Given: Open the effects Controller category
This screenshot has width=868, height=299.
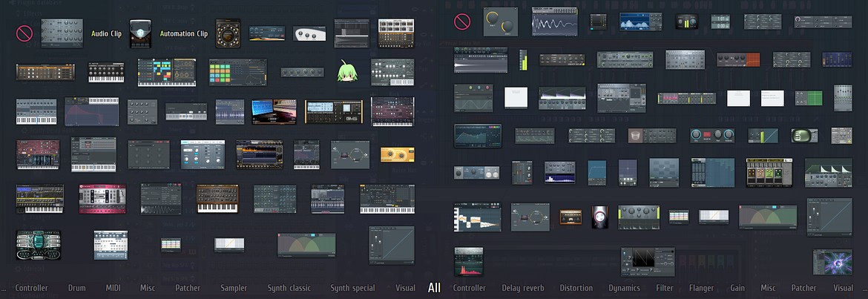Looking at the screenshot, I should pyautogui.click(x=470, y=288).
